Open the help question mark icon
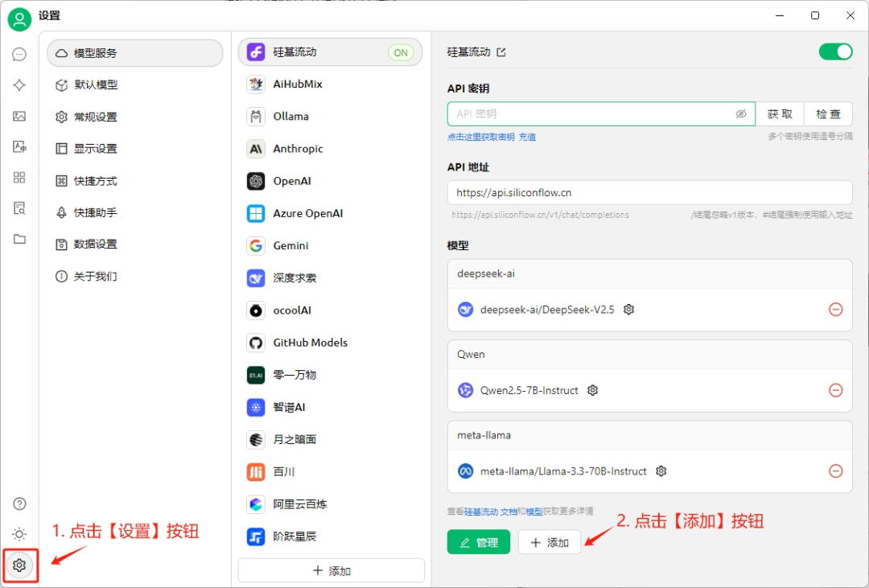 pyautogui.click(x=19, y=504)
